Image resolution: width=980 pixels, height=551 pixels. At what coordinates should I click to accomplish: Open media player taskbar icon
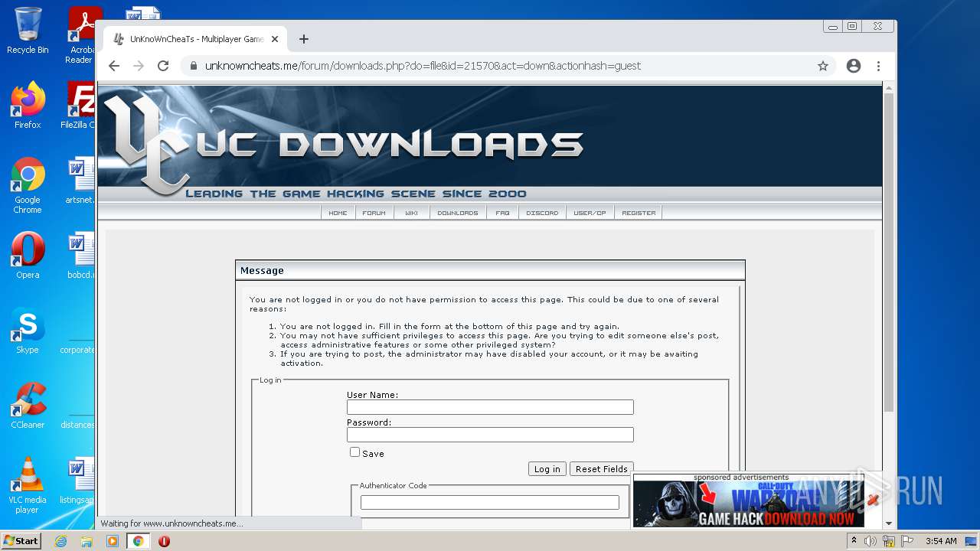point(113,541)
